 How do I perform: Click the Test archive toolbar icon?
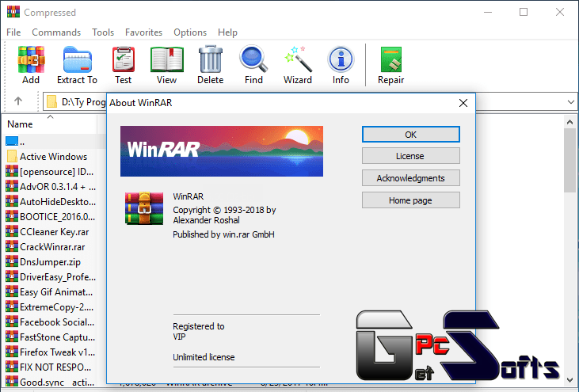[x=124, y=60]
